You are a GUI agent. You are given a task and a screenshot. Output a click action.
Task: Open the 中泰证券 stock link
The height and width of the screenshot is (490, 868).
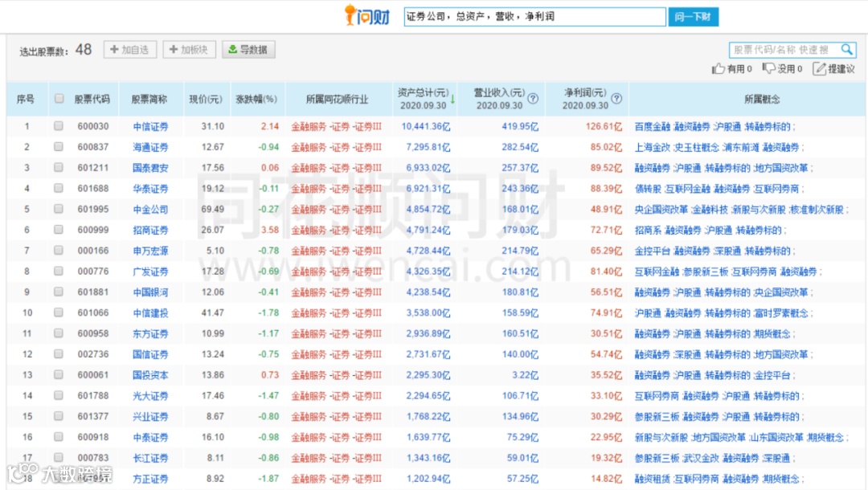[x=150, y=438]
